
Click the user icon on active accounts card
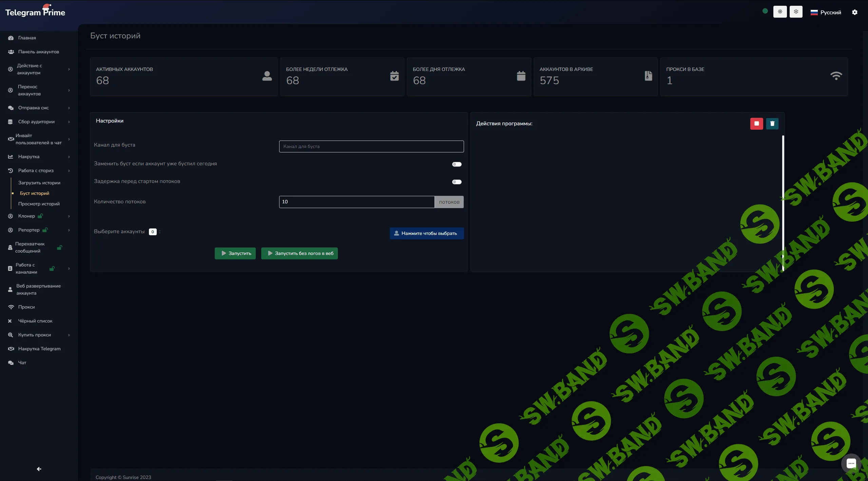[267, 76]
